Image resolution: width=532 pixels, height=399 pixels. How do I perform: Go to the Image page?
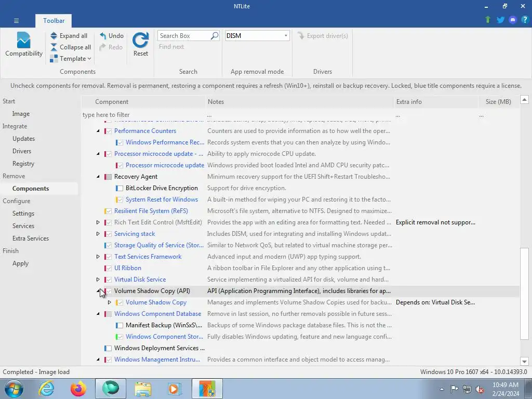coord(21,114)
